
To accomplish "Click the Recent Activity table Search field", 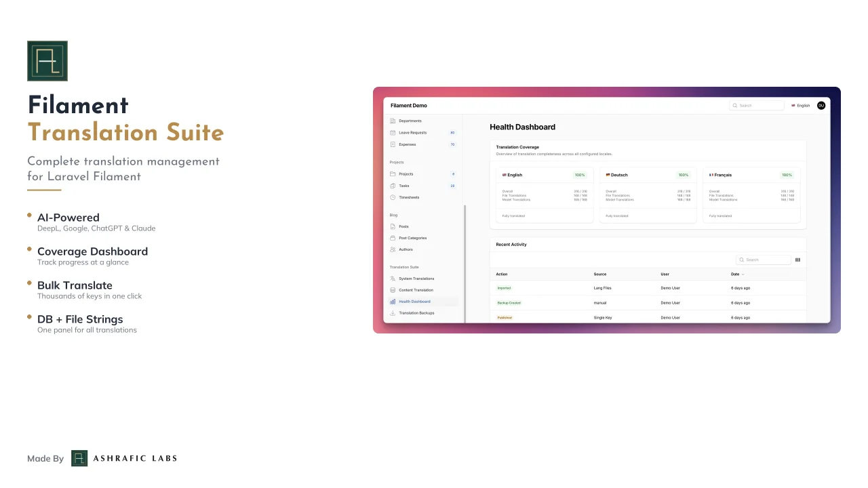I will [764, 260].
